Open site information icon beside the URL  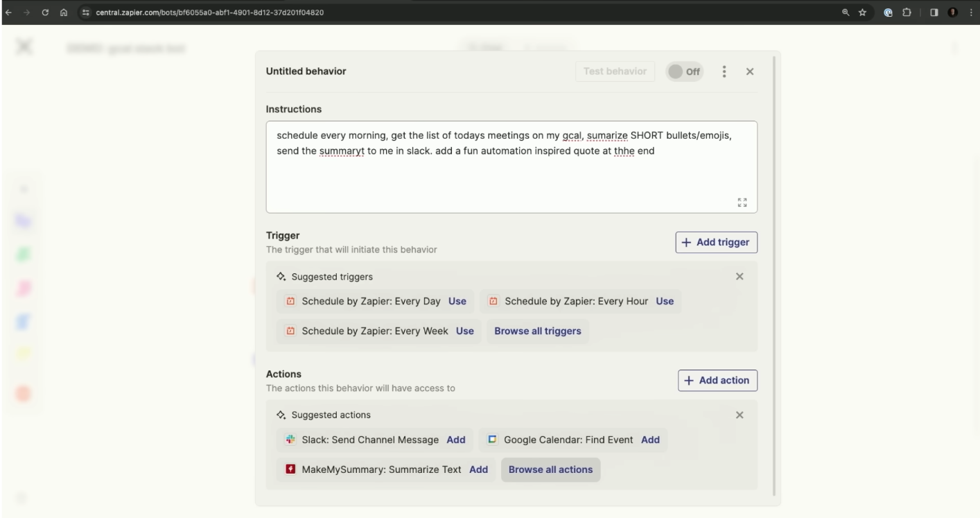(85, 12)
